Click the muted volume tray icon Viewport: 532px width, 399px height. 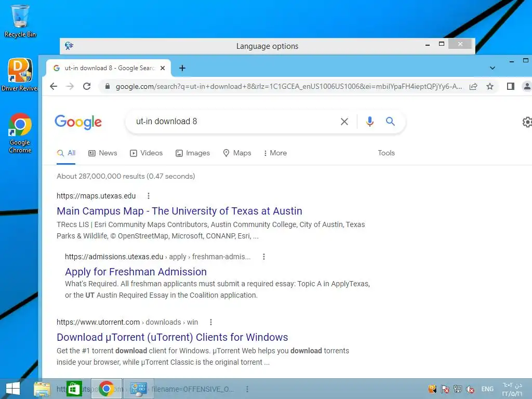(470, 389)
